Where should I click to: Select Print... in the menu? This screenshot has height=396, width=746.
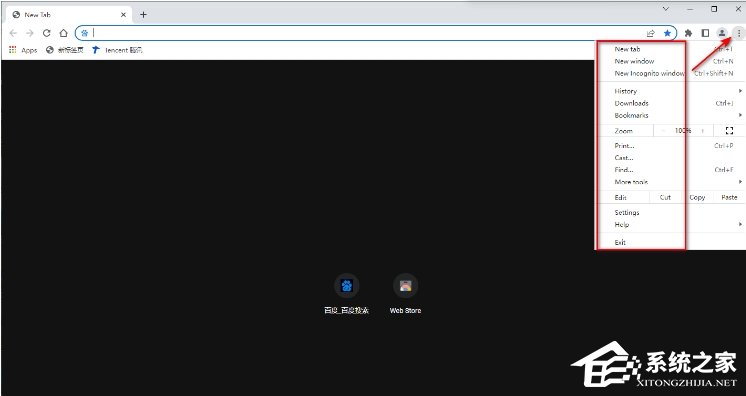pyautogui.click(x=670, y=146)
